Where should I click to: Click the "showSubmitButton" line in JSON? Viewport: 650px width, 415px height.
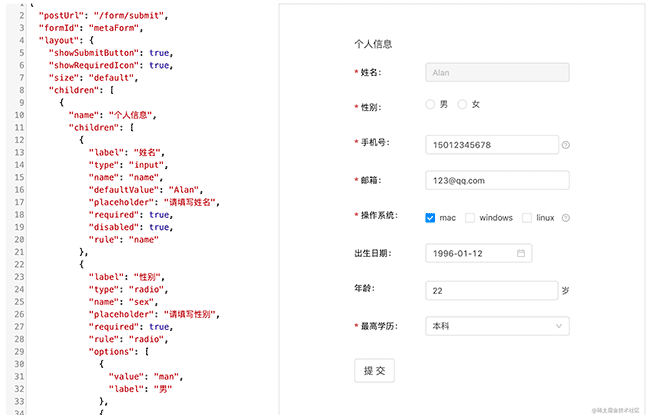click(x=111, y=53)
